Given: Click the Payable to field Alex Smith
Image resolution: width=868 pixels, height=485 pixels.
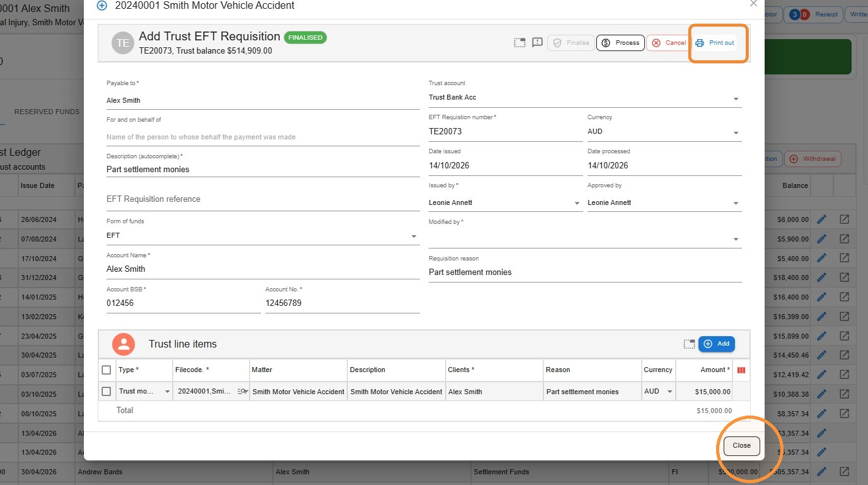Looking at the screenshot, I should [263, 100].
